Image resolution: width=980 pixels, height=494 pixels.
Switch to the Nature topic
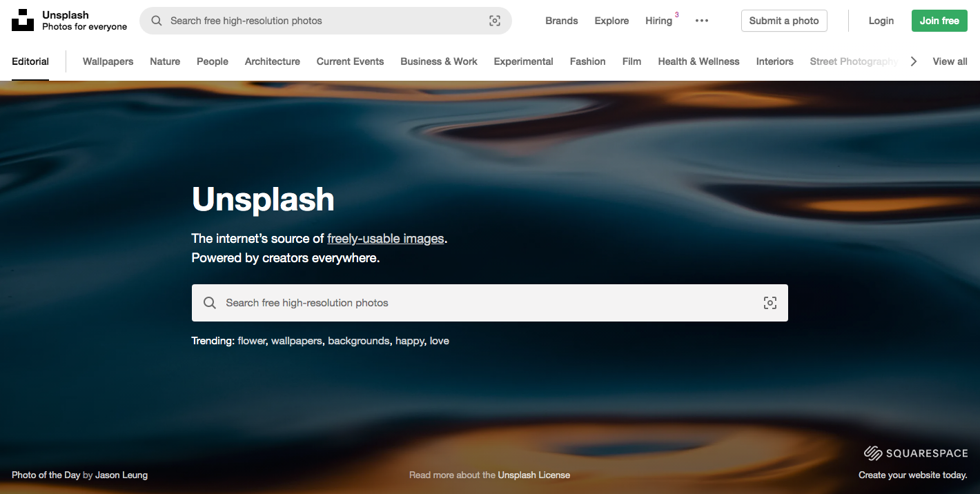(x=165, y=61)
